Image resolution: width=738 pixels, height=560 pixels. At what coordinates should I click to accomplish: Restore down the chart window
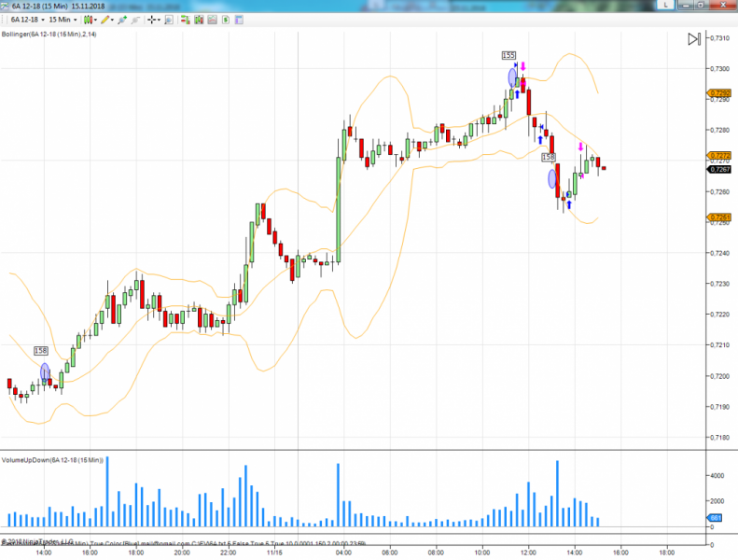[701, 5]
